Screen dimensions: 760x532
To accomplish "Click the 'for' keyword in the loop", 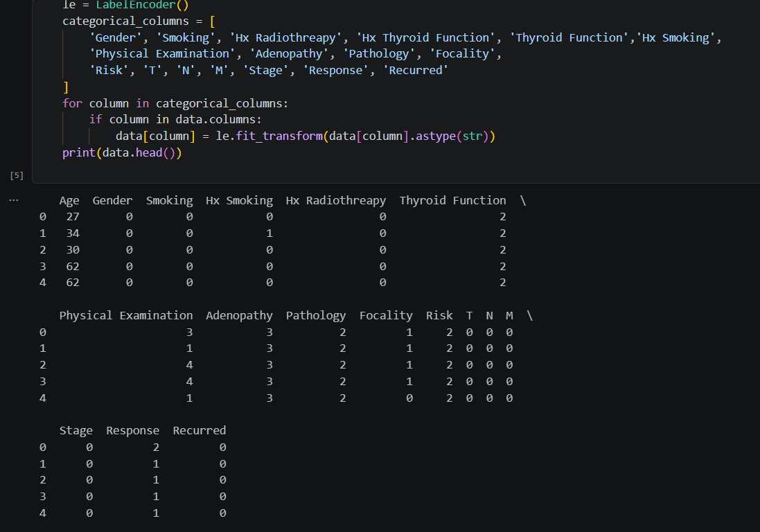I will 72,104.
